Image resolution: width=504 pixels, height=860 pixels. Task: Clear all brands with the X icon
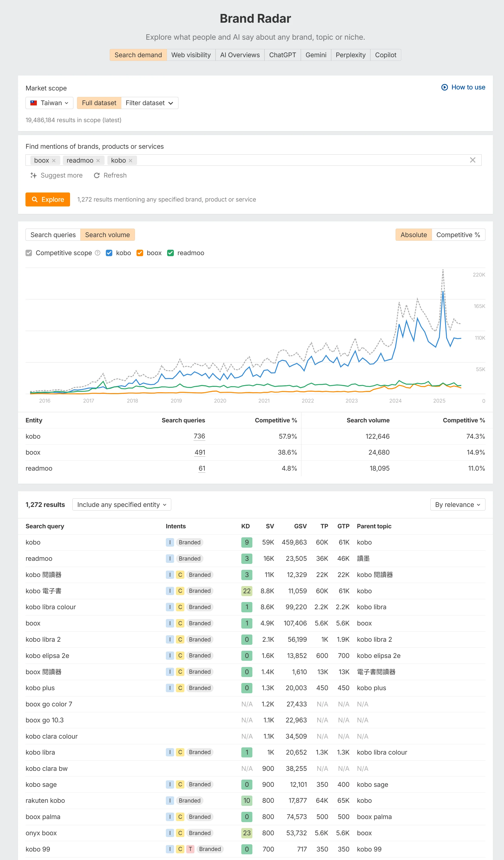[472, 160]
